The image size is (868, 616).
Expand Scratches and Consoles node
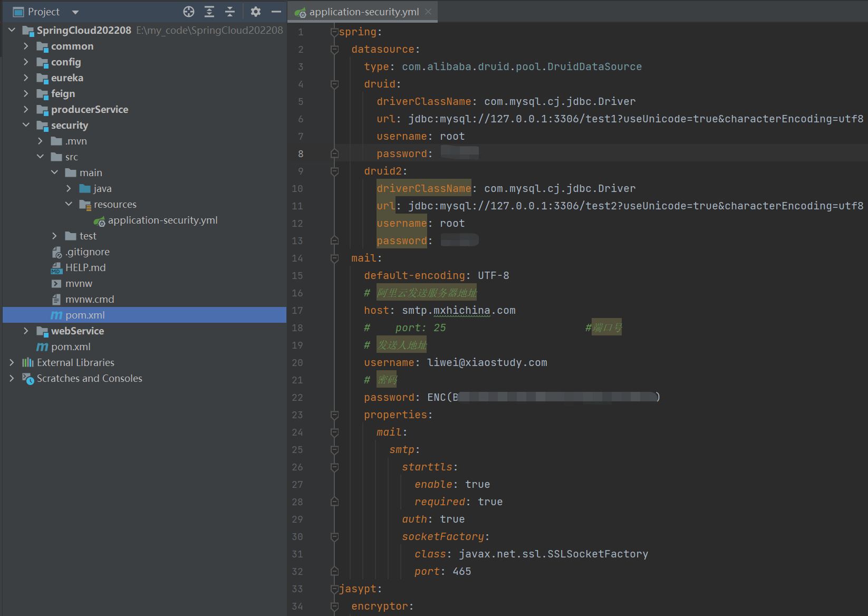pos(12,378)
